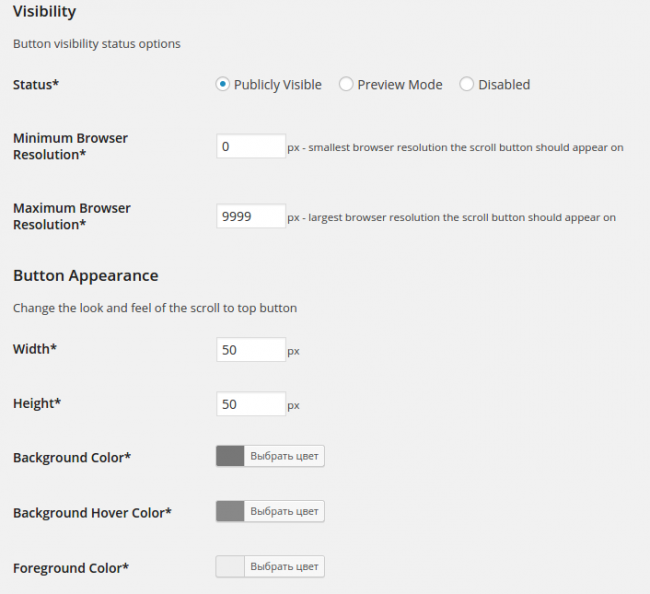Click the Height* field label

click(37, 404)
